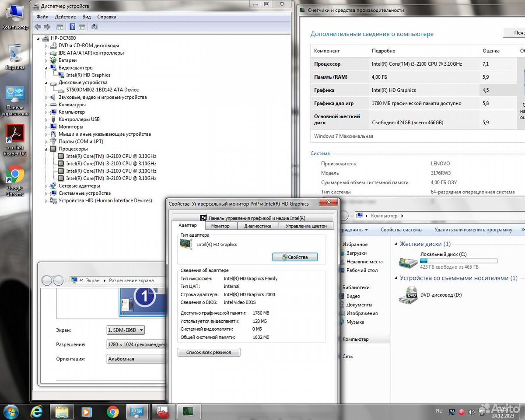Viewport: 525px width, 420px height.
Task: Collapse the Дисковые устройства node
Action: tap(46, 82)
